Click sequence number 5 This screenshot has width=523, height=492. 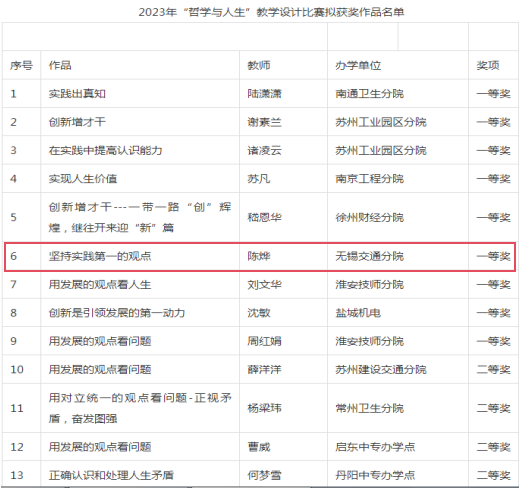click(x=13, y=217)
